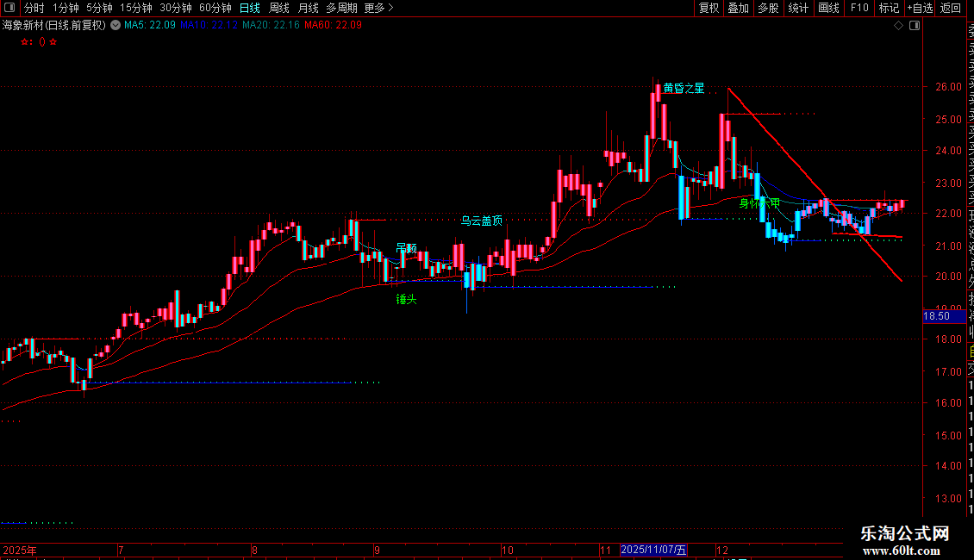Click month 12 on the time axis

coord(721,550)
